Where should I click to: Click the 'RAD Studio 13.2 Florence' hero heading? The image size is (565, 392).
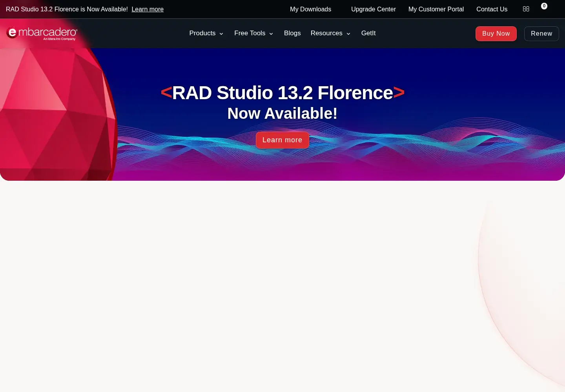click(282, 93)
